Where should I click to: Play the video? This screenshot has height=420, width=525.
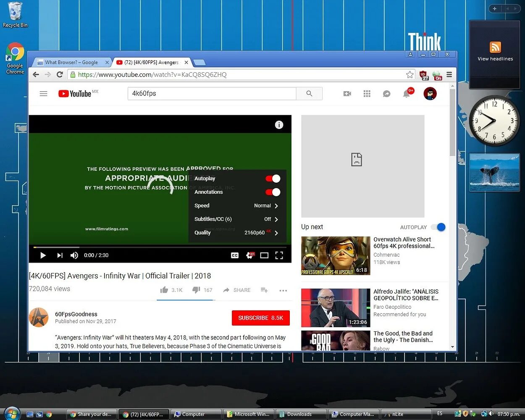point(43,255)
